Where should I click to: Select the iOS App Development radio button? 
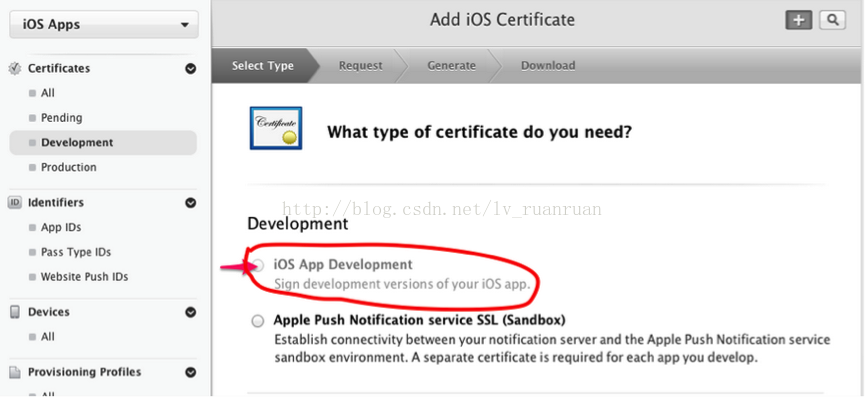(257, 265)
